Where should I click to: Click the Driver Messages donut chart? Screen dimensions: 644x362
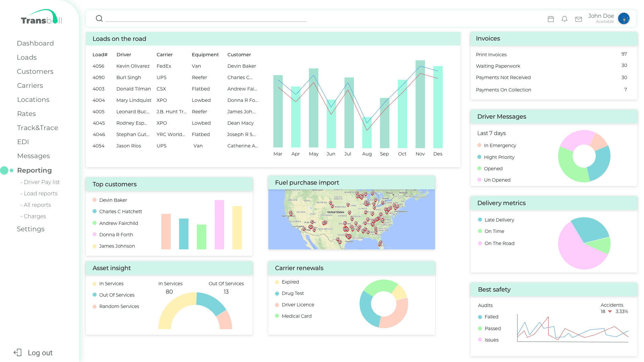(x=584, y=156)
